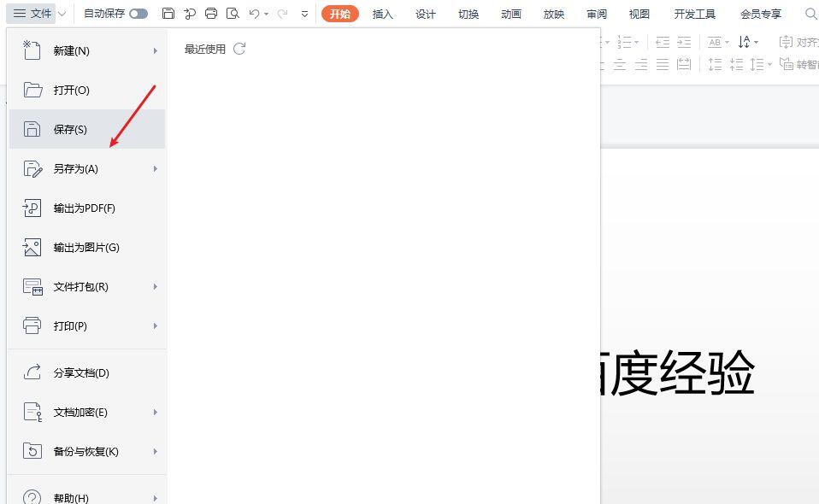819x504 pixels.
Task: Click the AB text spacing icon
Action: 715,42
